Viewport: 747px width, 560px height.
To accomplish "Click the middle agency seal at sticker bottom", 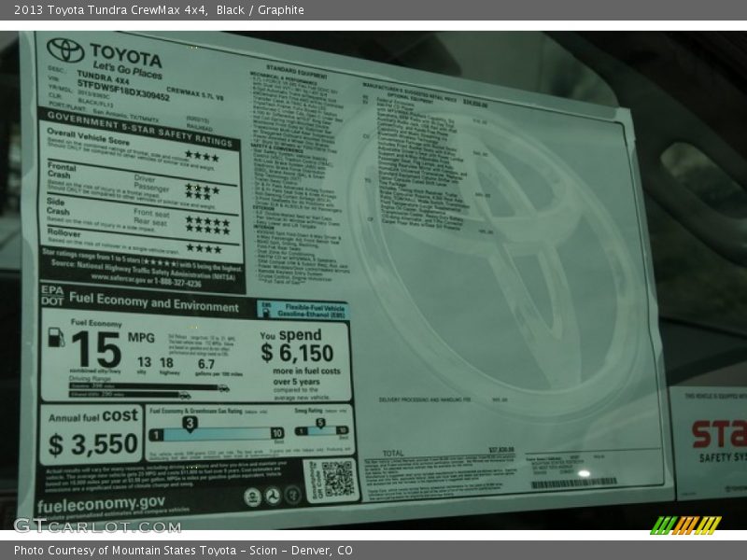I will coord(273,496).
